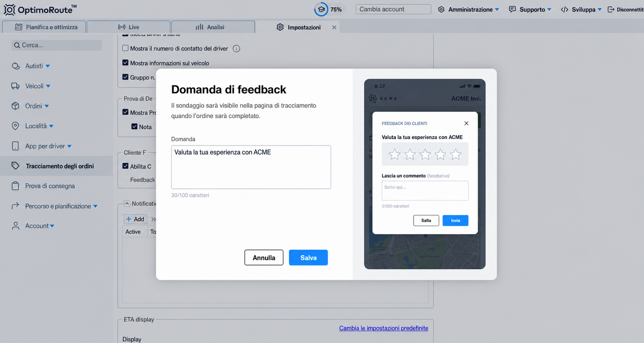
Task: Open Tracciamento degli ordini settings
Action: click(60, 166)
